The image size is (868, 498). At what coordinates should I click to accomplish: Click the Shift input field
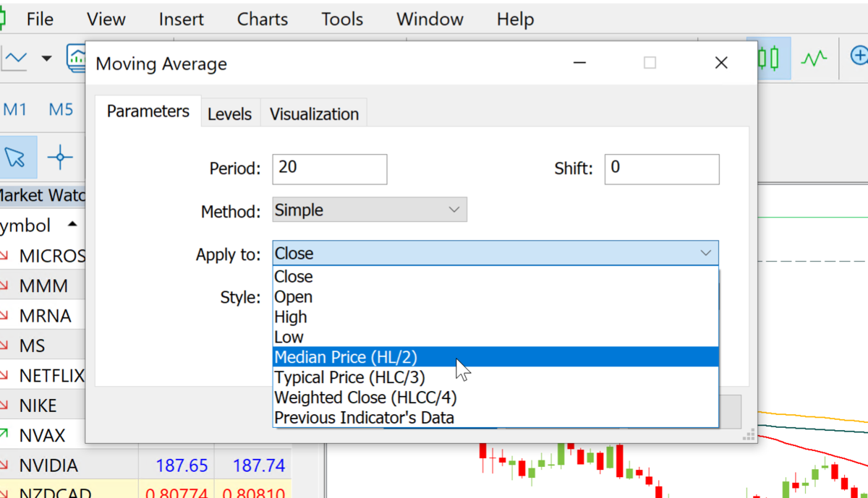pos(662,169)
